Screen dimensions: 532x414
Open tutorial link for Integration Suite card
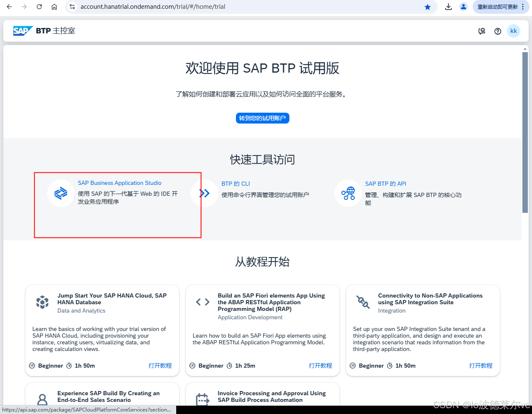point(481,366)
